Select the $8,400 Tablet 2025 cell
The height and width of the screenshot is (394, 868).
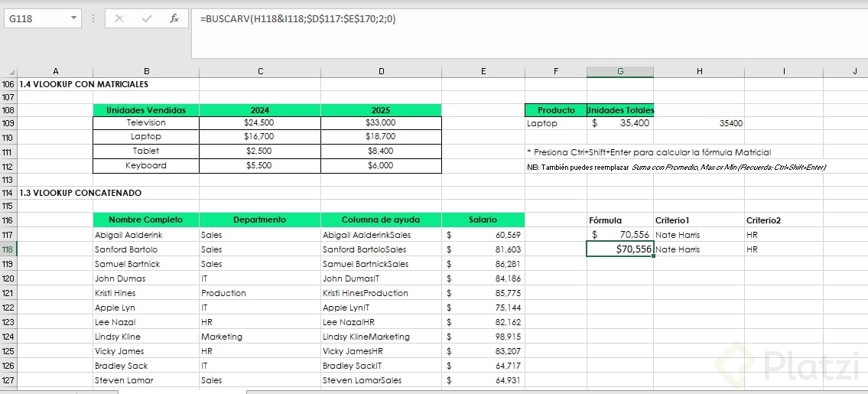(382, 151)
